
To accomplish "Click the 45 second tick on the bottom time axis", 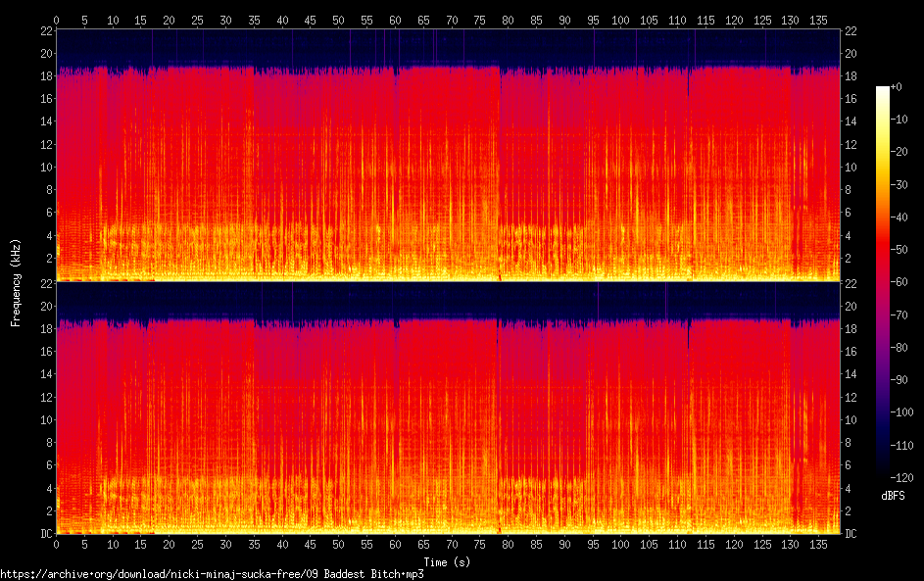I will [312, 544].
